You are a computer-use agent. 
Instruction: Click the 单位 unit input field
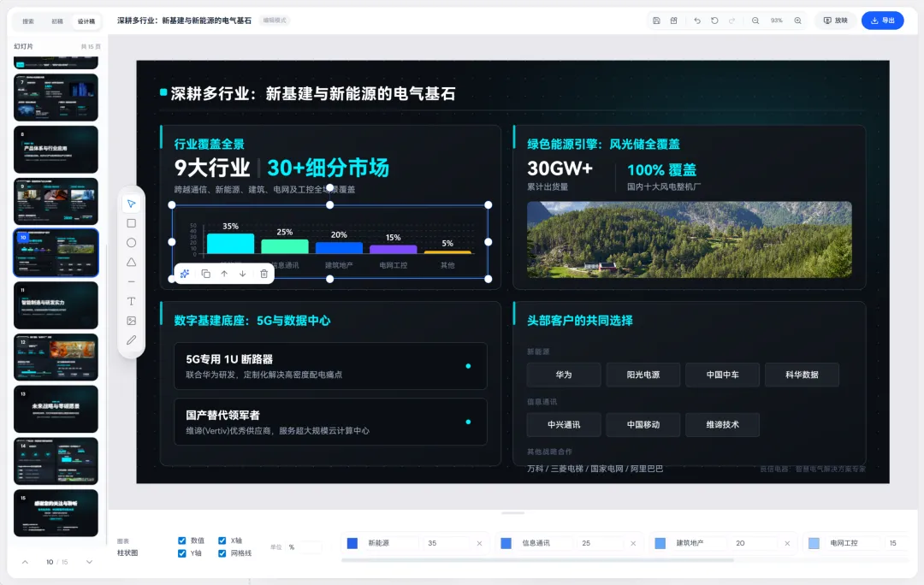tap(304, 547)
